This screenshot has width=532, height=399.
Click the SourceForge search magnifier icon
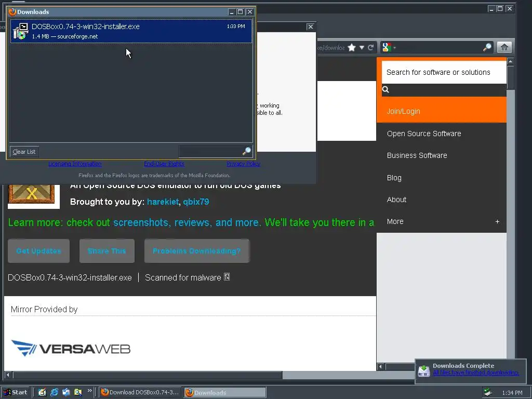[x=385, y=89]
